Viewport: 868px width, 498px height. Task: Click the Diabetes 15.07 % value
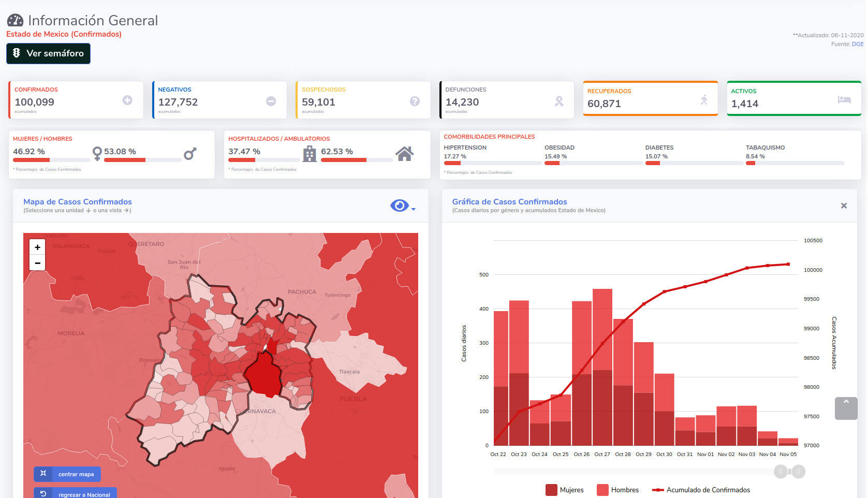point(656,156)
